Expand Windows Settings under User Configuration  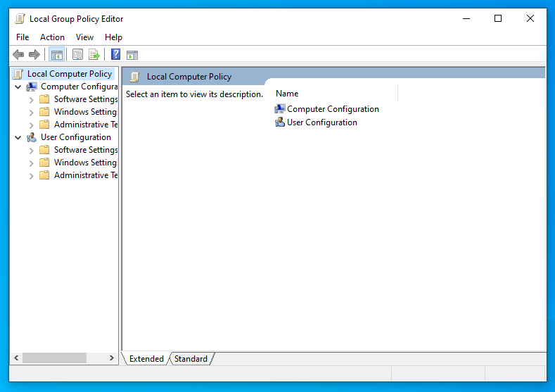point(31,163)
